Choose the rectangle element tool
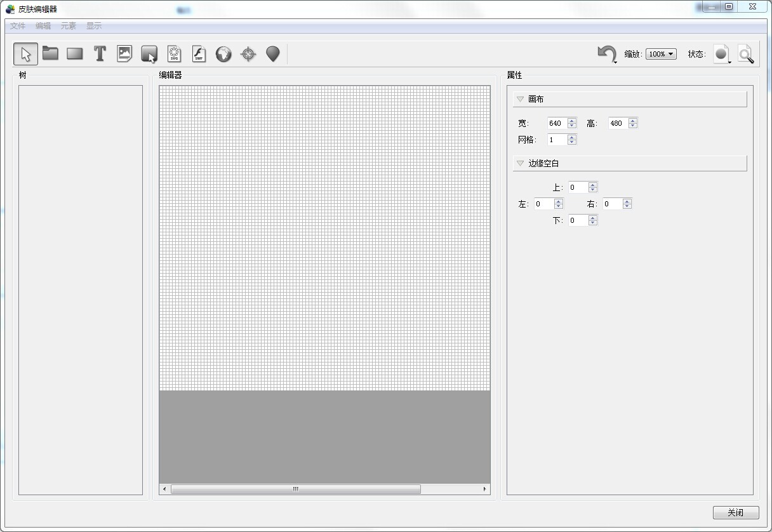Screen dimensions: 772x532 (75, 54)
